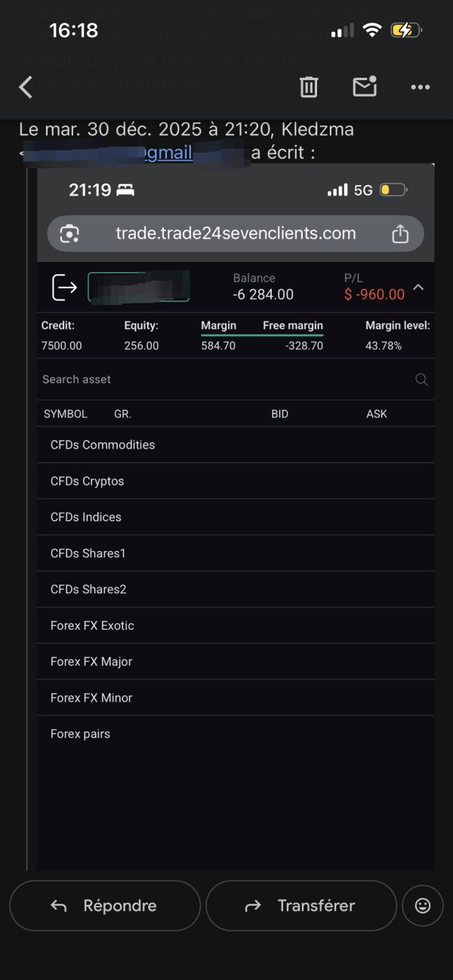Open the emoji reaction button
This screenshot has width=453, height=980.
(423, 905)
